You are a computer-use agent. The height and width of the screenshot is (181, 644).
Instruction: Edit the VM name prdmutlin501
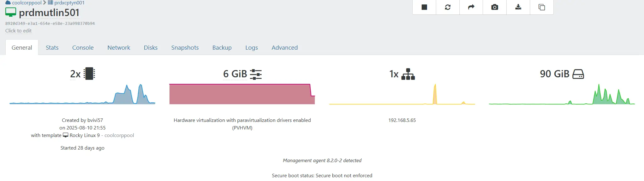click(x=49, y=13)
